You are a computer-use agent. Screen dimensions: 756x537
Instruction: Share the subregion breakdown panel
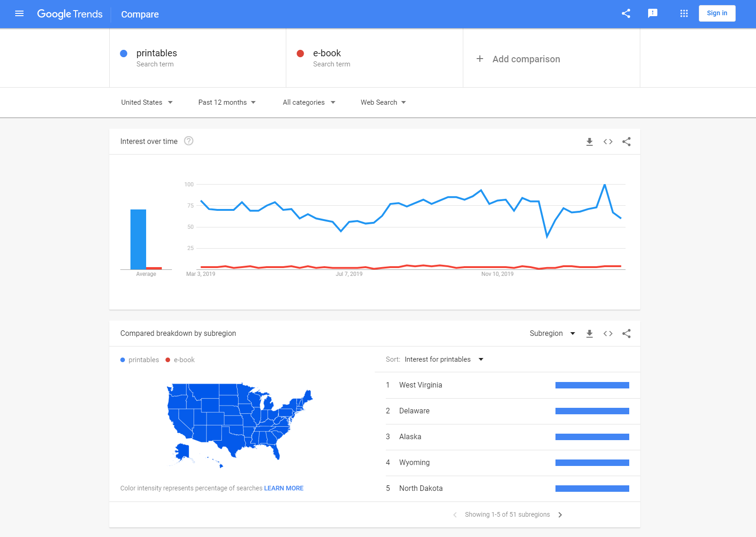(x=626, y=333)
